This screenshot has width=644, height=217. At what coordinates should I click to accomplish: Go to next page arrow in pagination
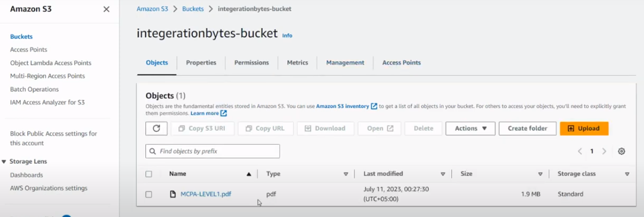[604, 151]
